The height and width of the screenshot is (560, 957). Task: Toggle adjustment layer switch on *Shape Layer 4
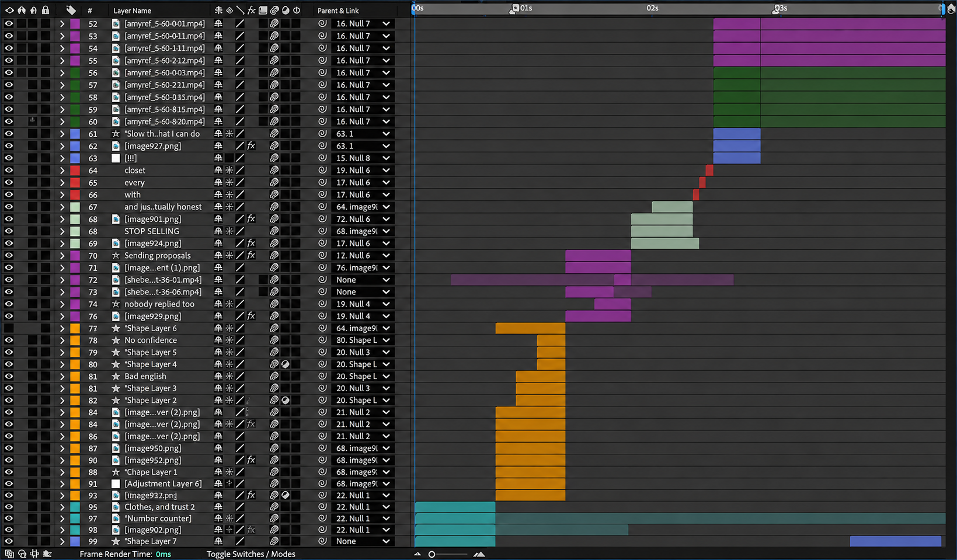(286, 364)
